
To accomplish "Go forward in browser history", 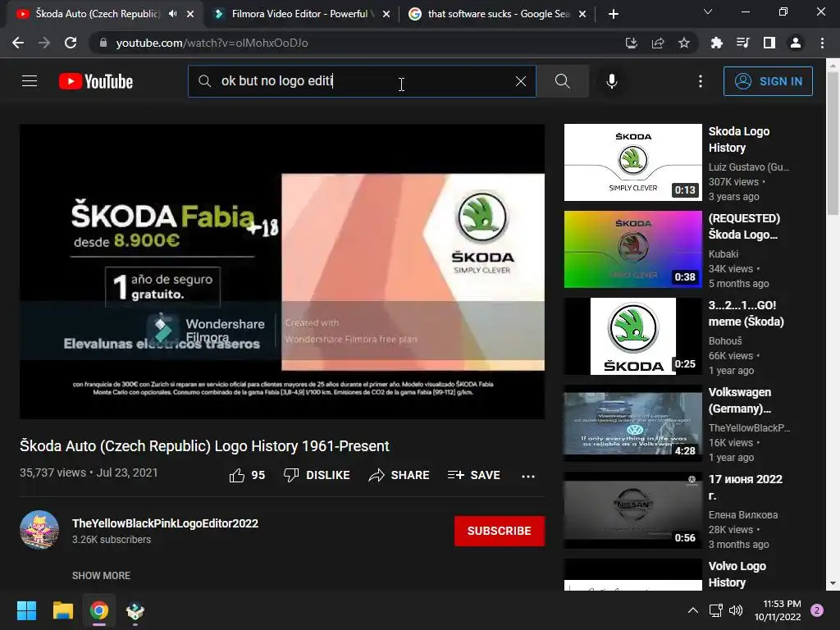I will coord(44,43).
